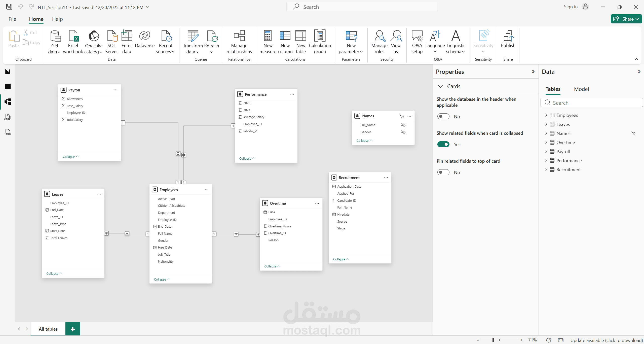Toggle show database in header switch
644x344 pixels.
pyautogui.click(x=443, y=116)
